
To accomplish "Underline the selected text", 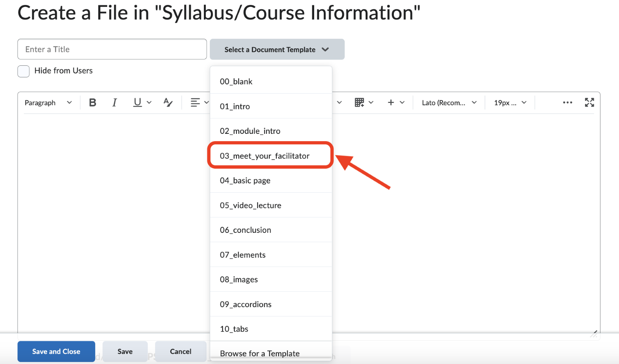I will click(x=137, y=102).
